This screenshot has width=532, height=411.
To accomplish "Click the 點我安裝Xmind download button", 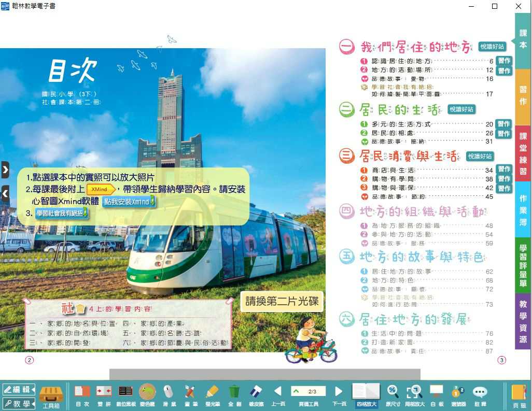I will pyautogui.click(x=129, y=202).
